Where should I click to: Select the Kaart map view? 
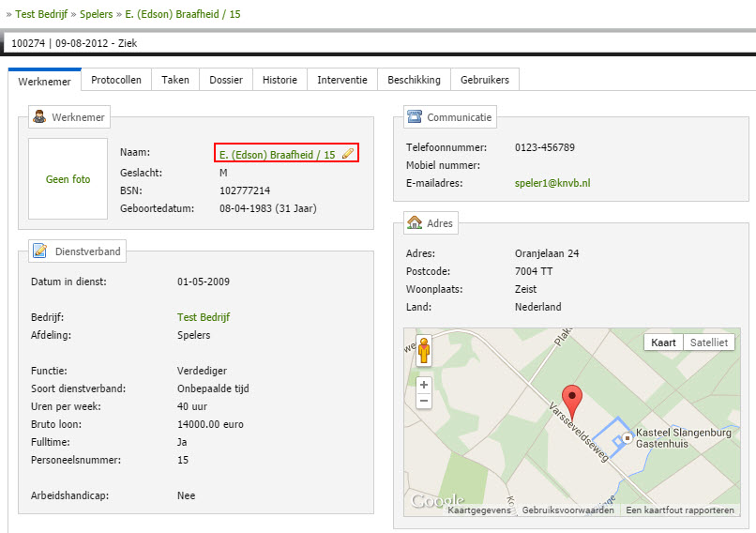(663, 343)
